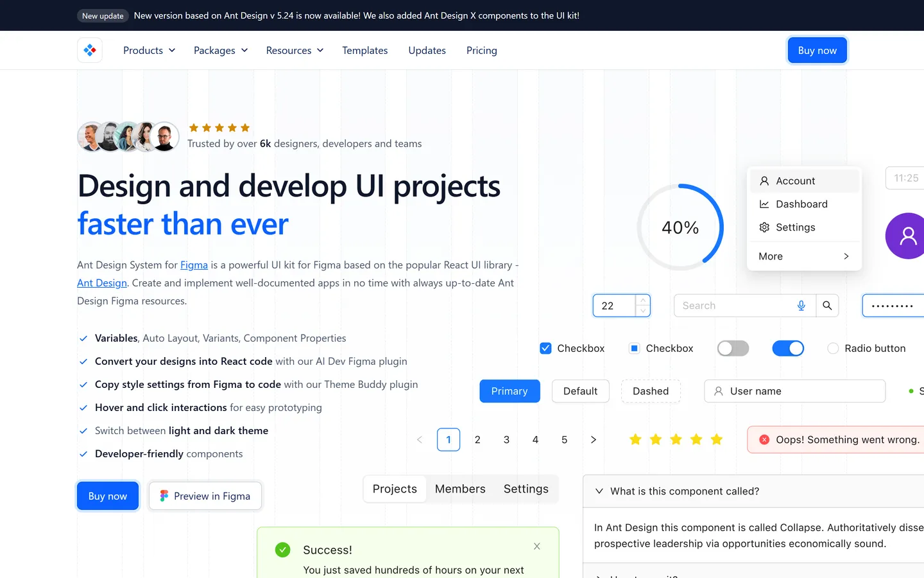Go to pagination page 1
Viewport: 924px width, 578px height.
click(449, 440)
